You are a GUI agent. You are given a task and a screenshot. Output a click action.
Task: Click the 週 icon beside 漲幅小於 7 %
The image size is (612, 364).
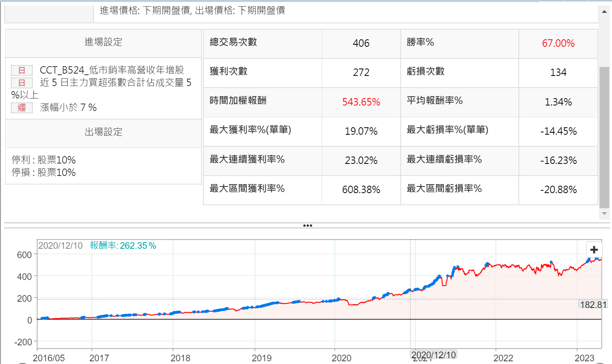click(22, 108)
